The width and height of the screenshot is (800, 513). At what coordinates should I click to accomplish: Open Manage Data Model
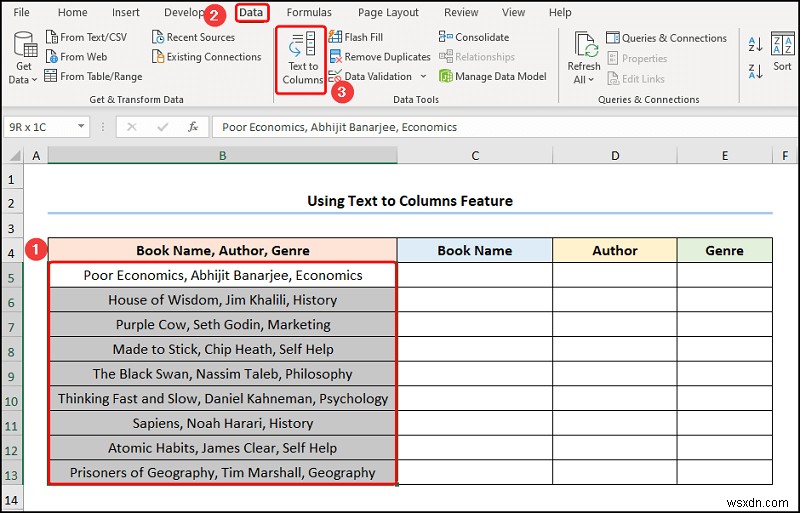click(x=493, y=77)
